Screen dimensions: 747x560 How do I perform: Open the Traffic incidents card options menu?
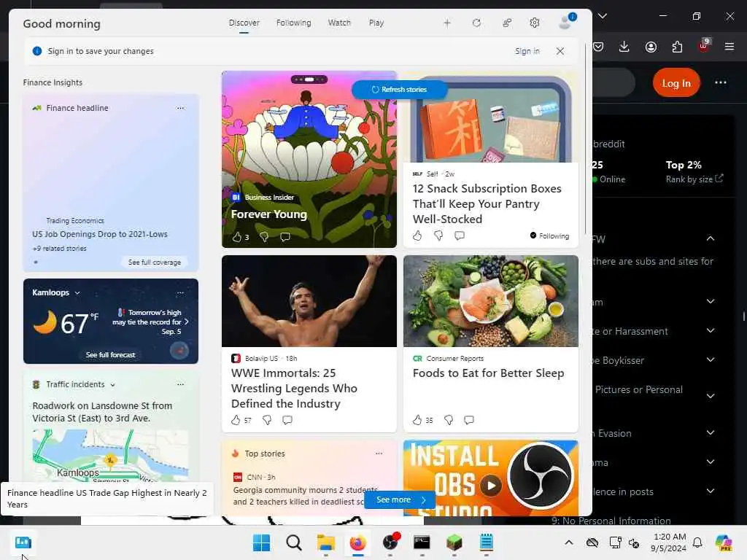coord(180,384)
